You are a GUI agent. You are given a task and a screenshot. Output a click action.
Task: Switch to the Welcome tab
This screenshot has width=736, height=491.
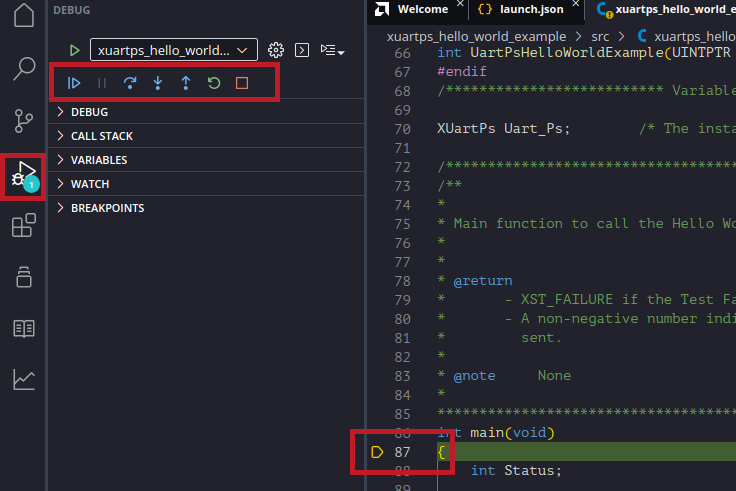(421, 9)
